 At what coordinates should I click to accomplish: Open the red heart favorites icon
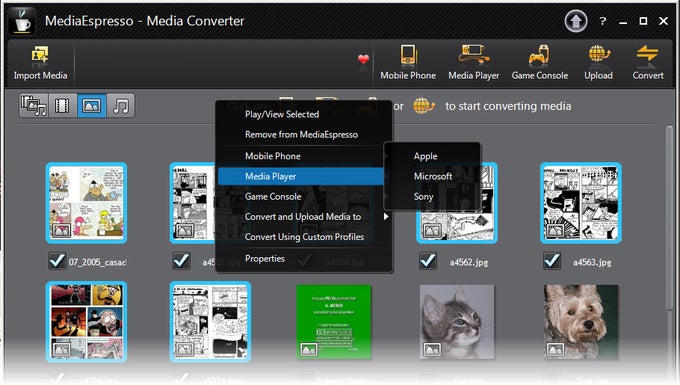363,59
